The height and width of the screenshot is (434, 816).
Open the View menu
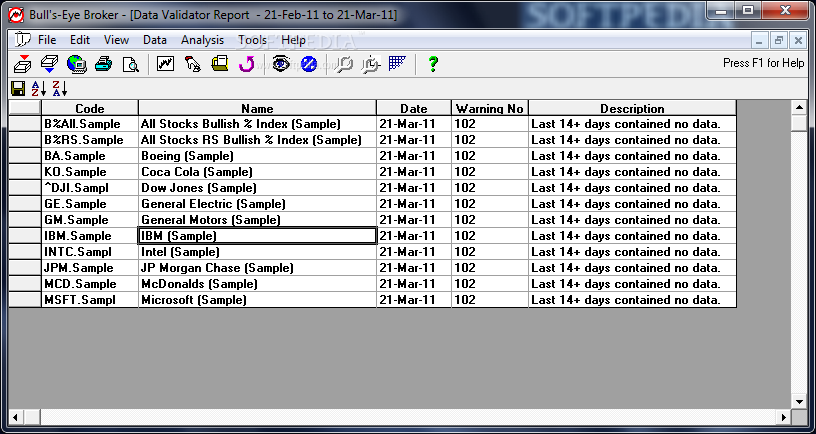click(x=116, y=40)
